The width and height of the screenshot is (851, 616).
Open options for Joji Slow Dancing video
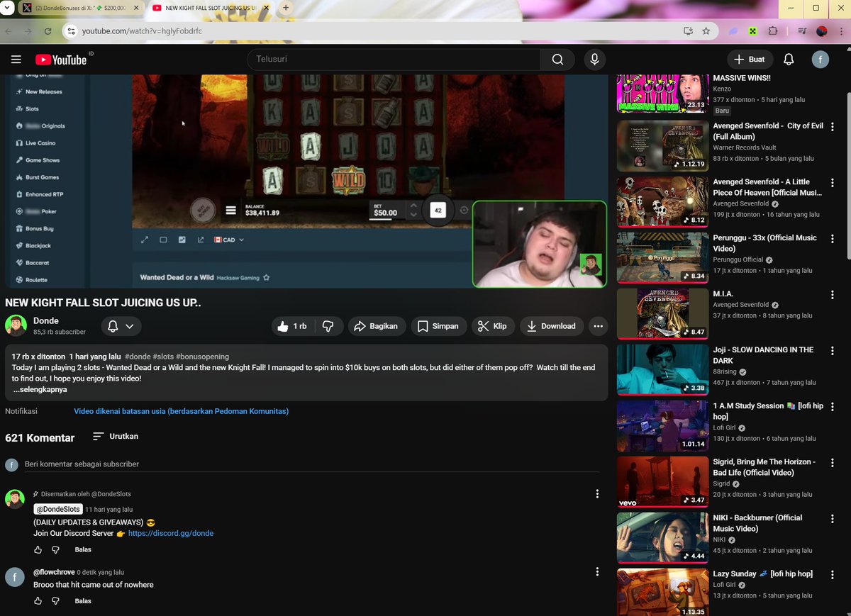[x=833, y=351]
